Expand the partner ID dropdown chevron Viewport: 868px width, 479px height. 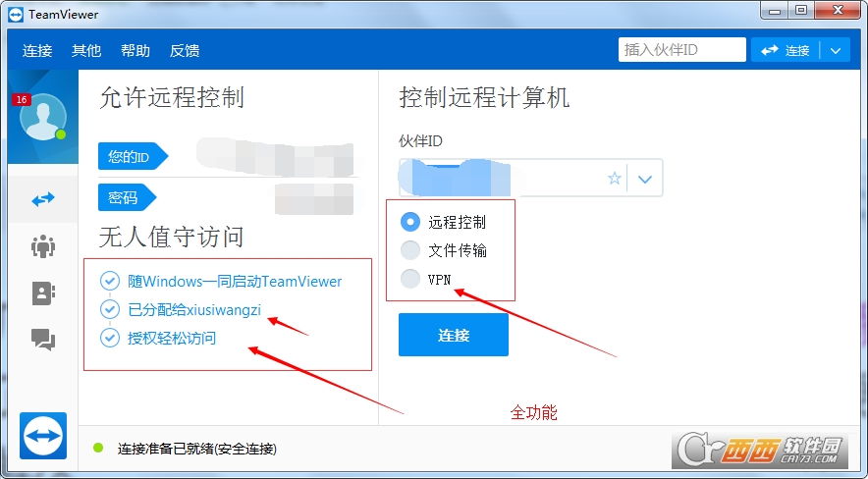coord(645,179)
